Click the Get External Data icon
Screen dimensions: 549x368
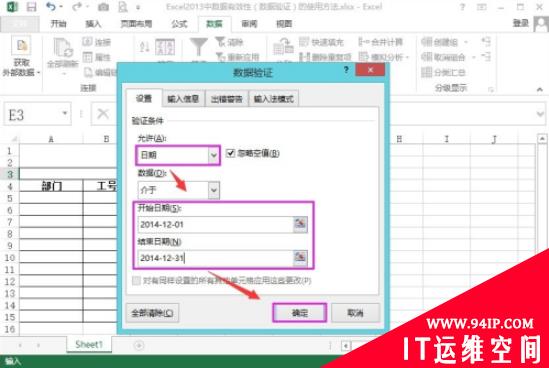21,45
